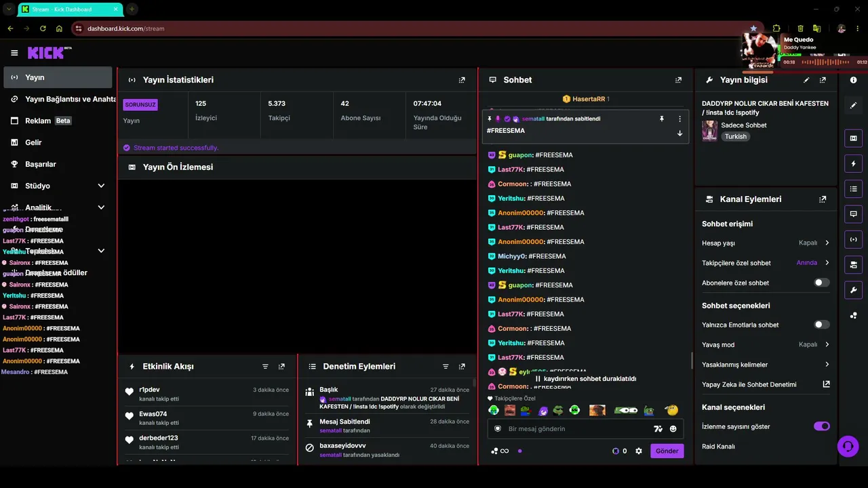Filter the Denetim Eylemleri list

pos(446,367)
